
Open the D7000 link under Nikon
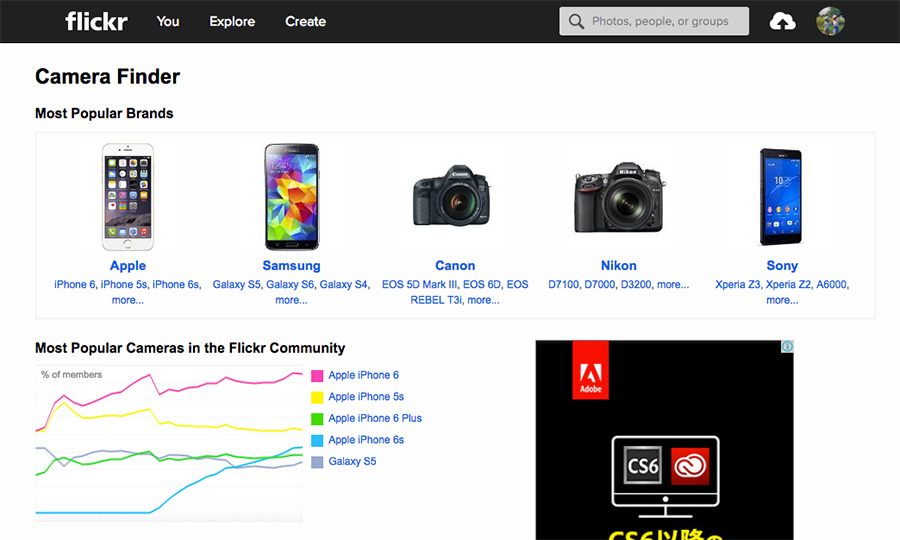click(600, 285)
